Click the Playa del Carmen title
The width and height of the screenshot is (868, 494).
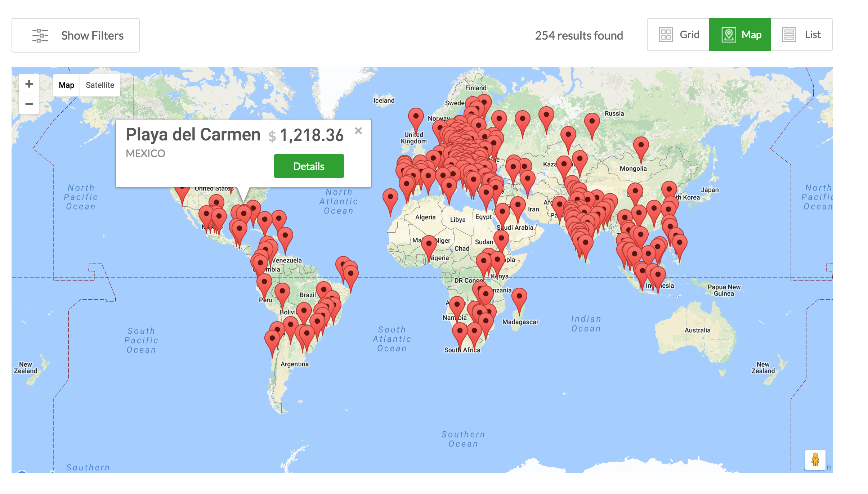click(x=193, y=135)
